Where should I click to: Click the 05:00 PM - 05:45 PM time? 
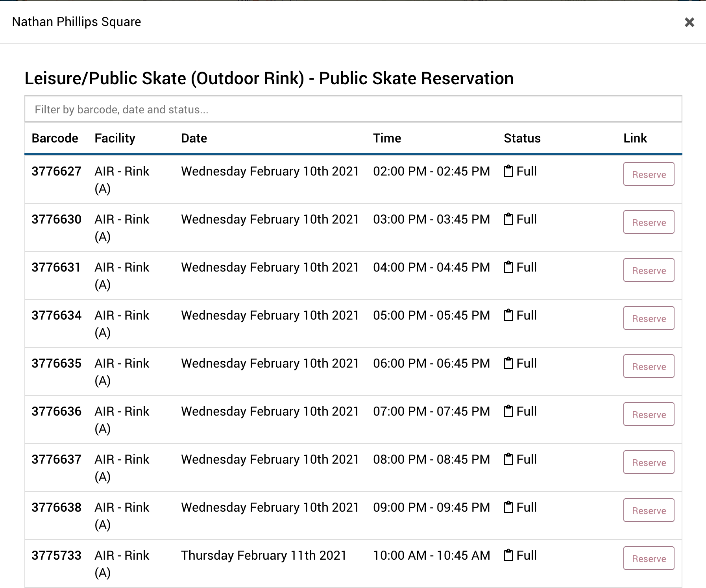coord(431,315)
